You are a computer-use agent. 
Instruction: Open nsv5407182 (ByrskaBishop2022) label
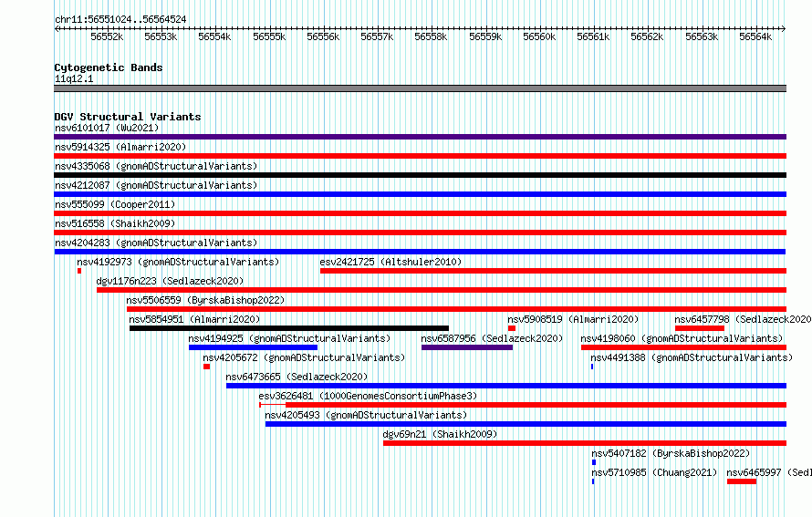(x=671, y=453)
